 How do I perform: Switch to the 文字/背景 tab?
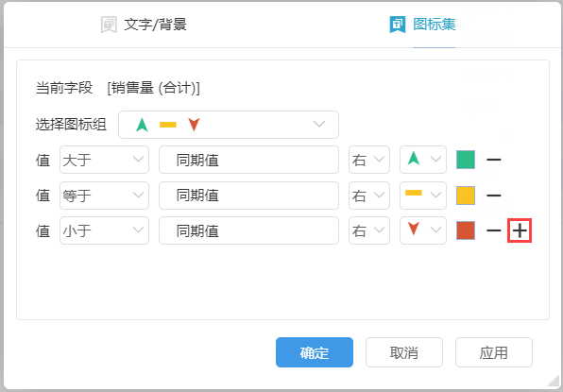click(144, 25)
